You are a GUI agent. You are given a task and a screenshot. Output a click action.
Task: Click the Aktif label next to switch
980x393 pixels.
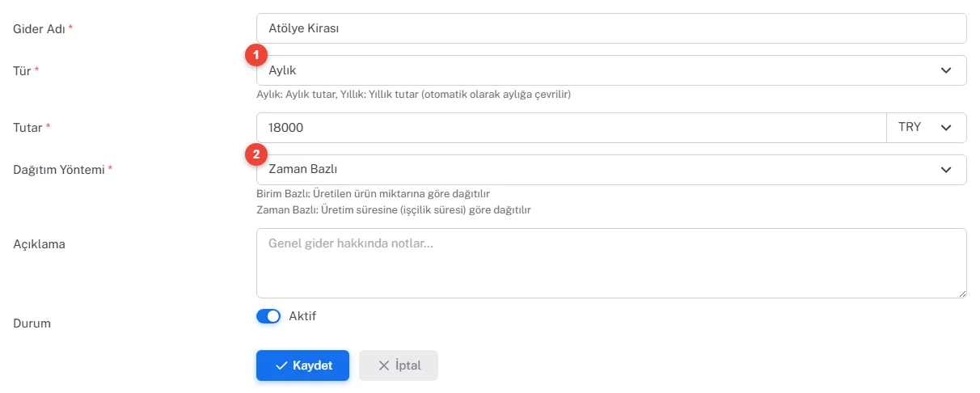click(x=302, y=316)
